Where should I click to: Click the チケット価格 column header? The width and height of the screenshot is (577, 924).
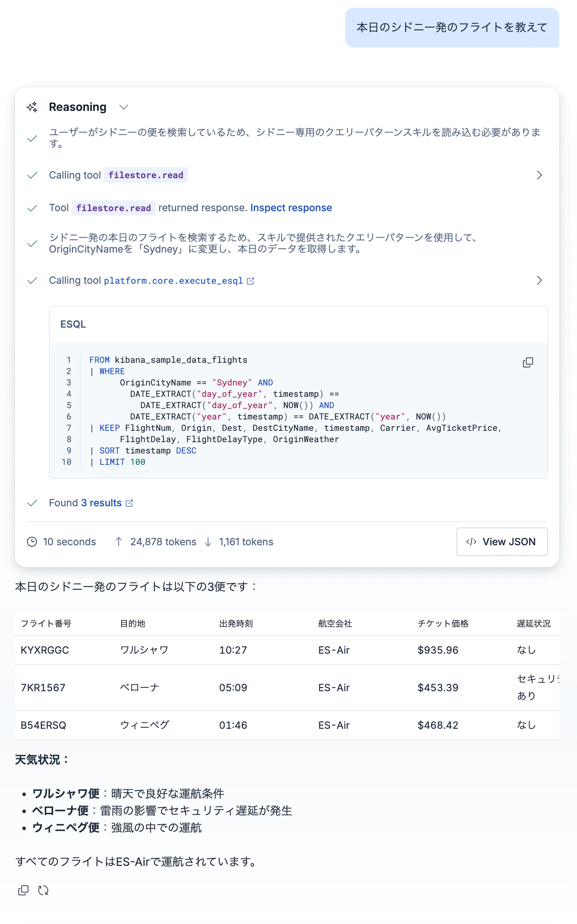(443, 623)
